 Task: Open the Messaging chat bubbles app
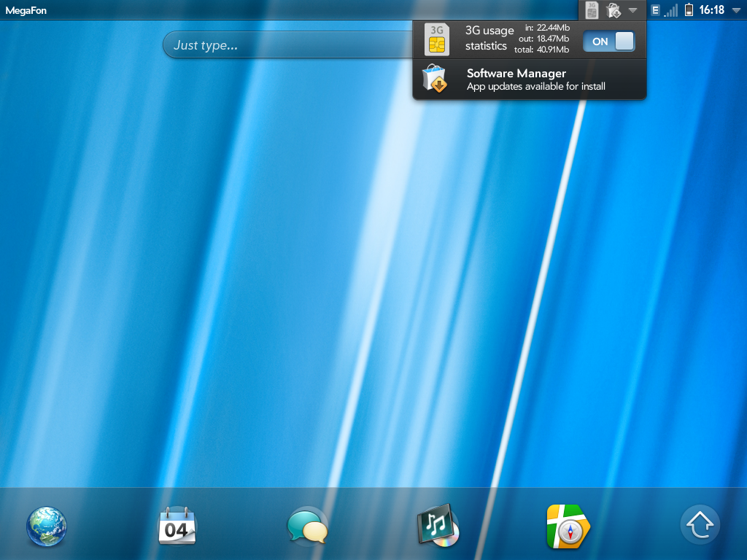307,526
